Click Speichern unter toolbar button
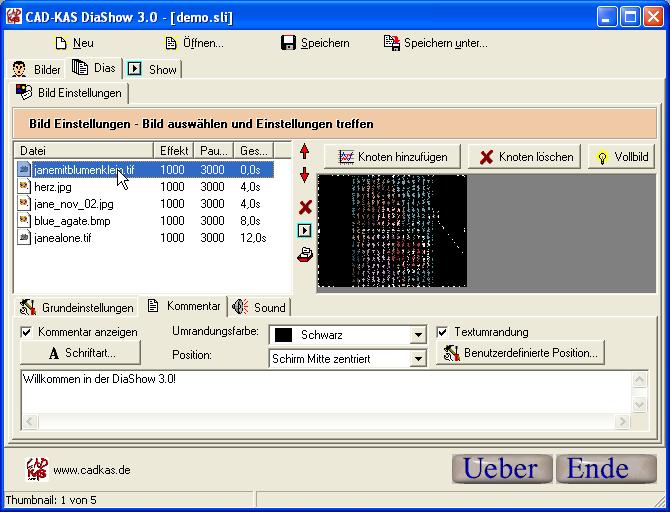The width and height of the screenshot is (670, 512). (435, 43)
